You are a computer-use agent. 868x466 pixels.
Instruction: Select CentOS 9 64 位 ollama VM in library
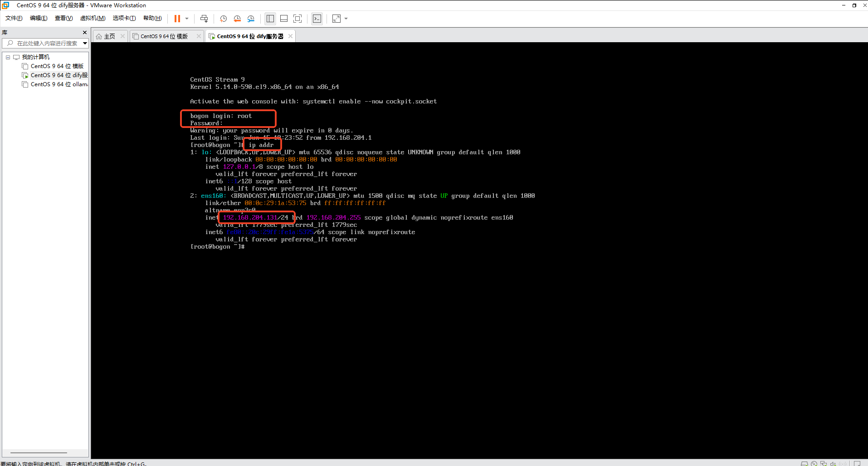point(59,84)
